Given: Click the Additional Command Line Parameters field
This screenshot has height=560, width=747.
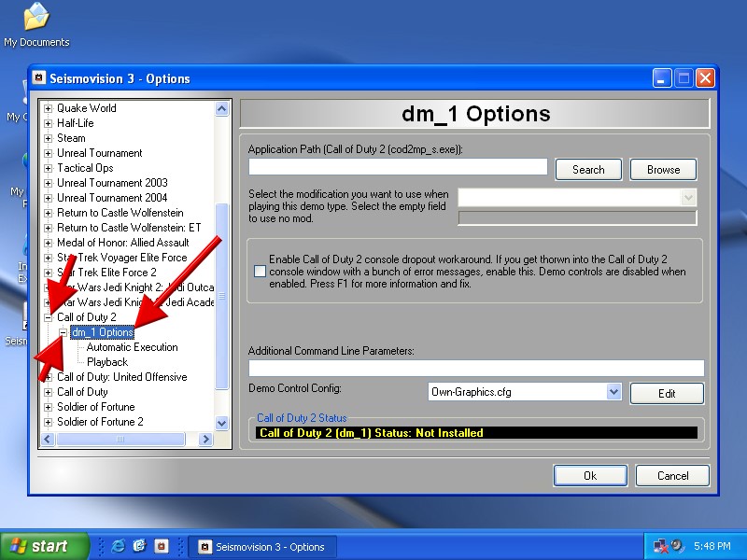Looking at the screenshot, I should tap(475, 368).
